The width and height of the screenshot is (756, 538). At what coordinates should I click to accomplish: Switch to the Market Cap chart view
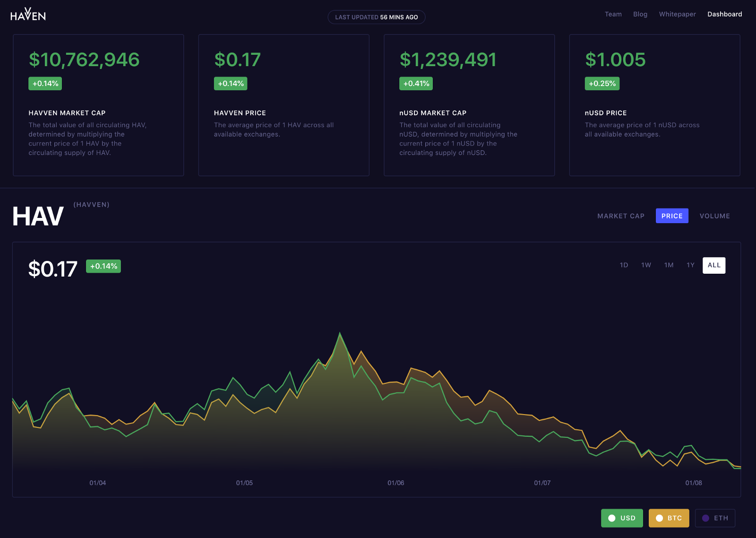click(620, 216)
